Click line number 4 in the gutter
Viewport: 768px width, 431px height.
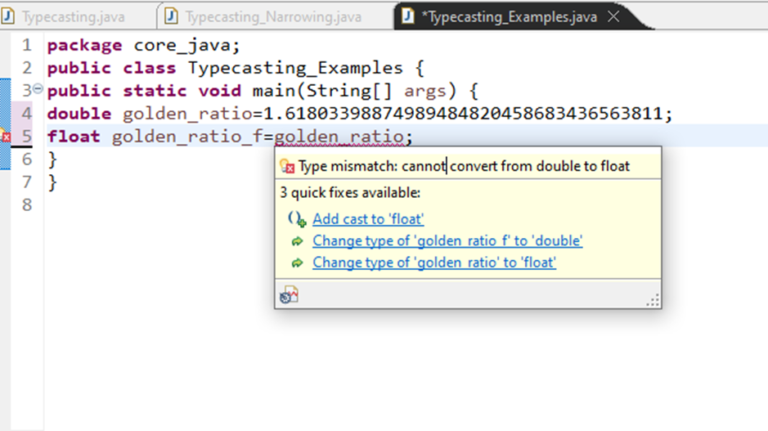click(x=26, y=114)
